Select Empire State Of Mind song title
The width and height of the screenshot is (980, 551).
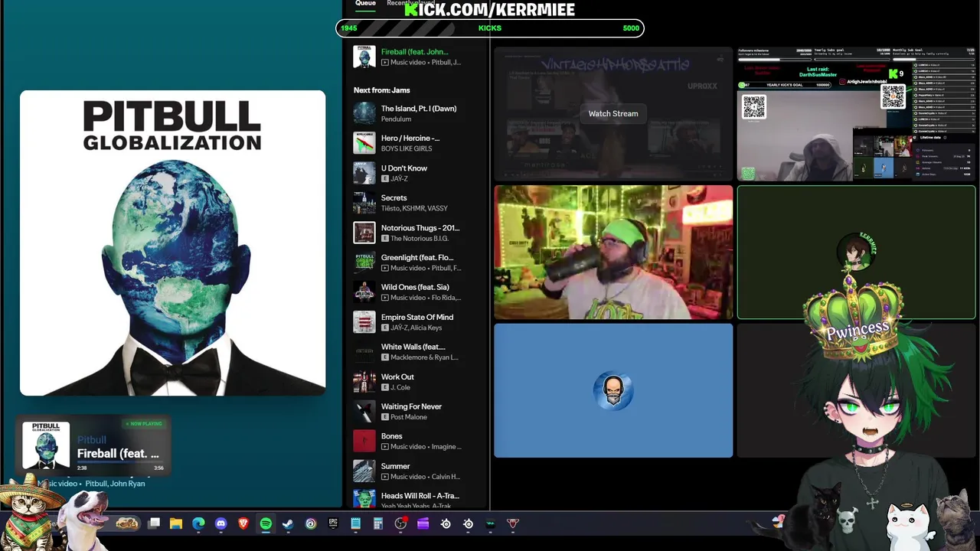click(417, 317)
